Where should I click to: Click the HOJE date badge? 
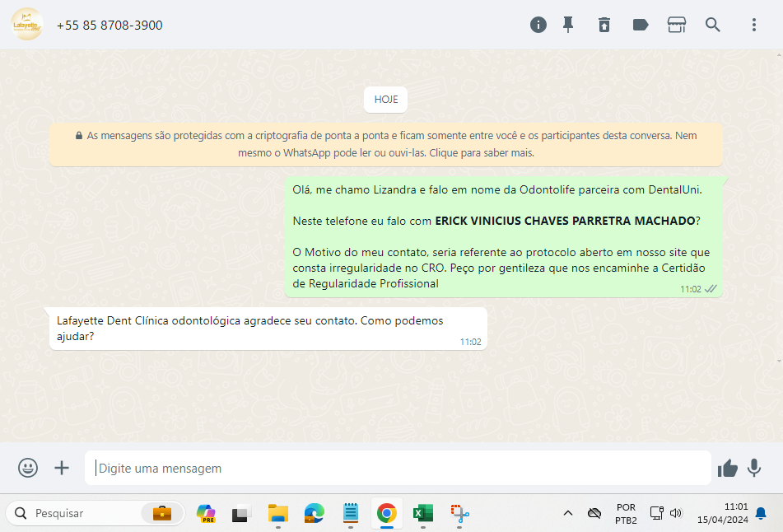coord(385,100)
